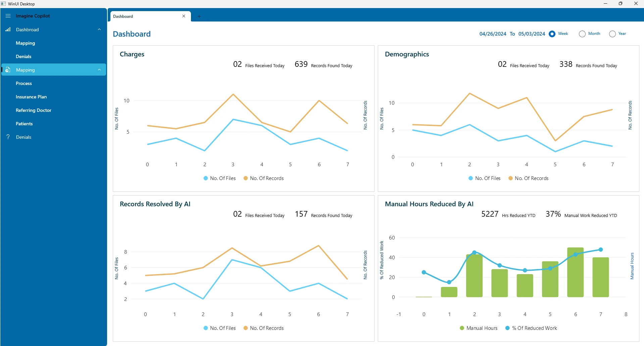Close the Dashboard tab
The width and height of the screenshot is (644, 346).
coord(184,16)
